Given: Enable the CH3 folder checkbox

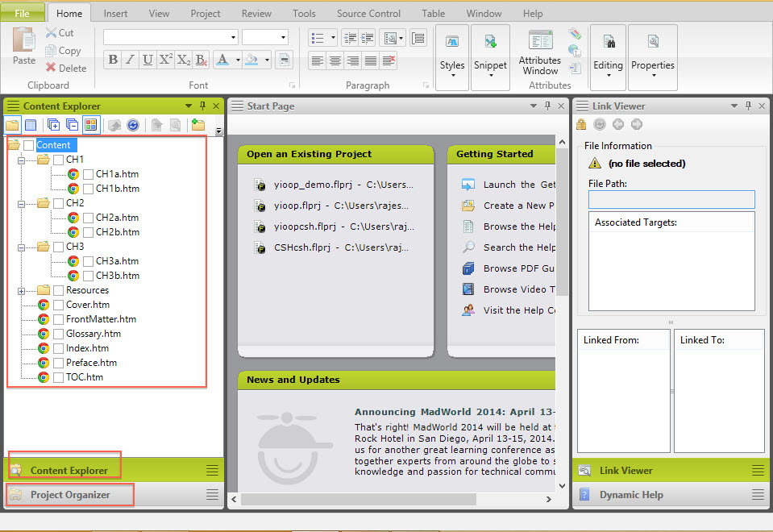Looking at the screenshot, I should (x=58, y=247).
